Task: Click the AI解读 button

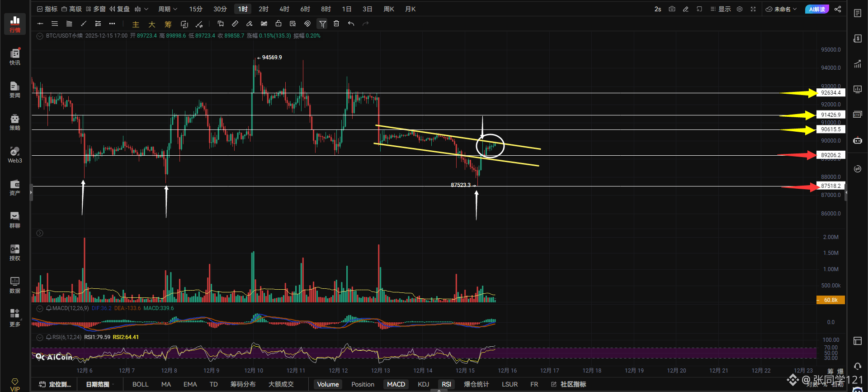Action: pos(817,9)
